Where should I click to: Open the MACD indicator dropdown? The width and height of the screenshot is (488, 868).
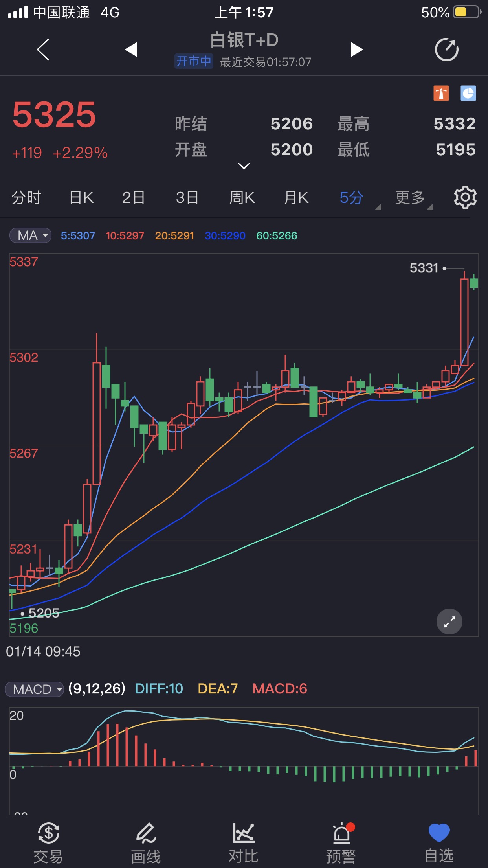(35, 689)
